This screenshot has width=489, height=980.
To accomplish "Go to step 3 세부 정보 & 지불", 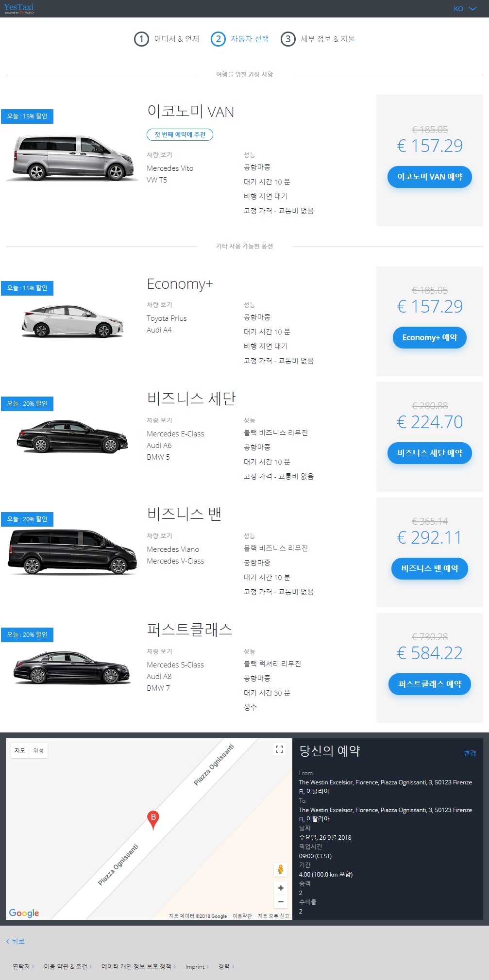I will click(x=318, y=39).
